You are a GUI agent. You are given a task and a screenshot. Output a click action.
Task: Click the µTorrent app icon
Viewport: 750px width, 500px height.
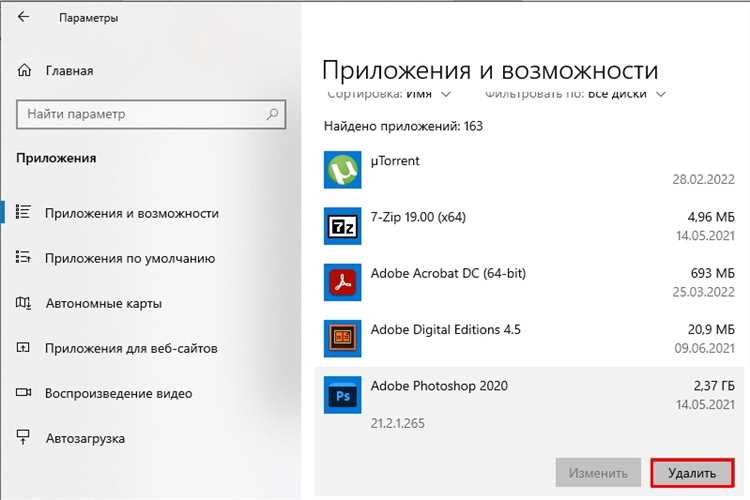click(x=342, y=170)
